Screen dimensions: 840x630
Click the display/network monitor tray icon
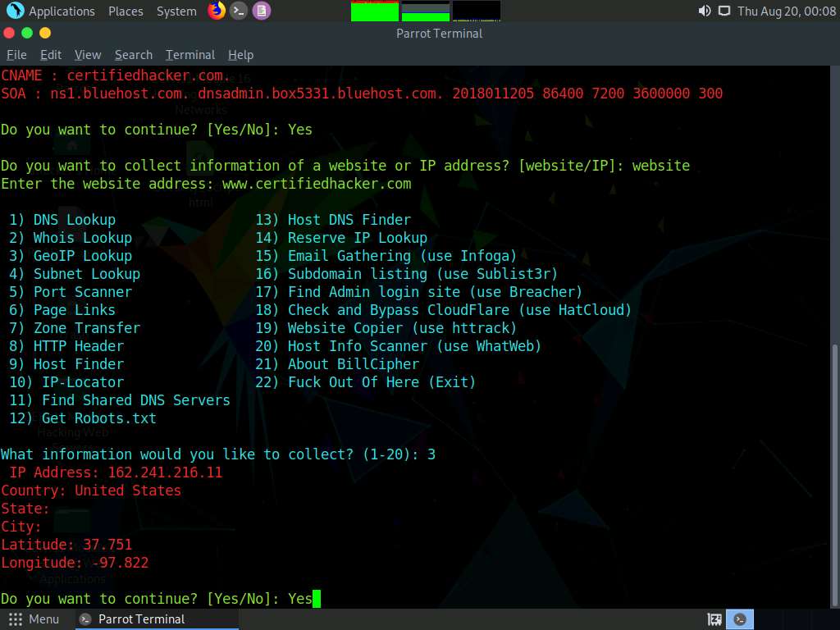pyautogui.click(x=724, y=11)
